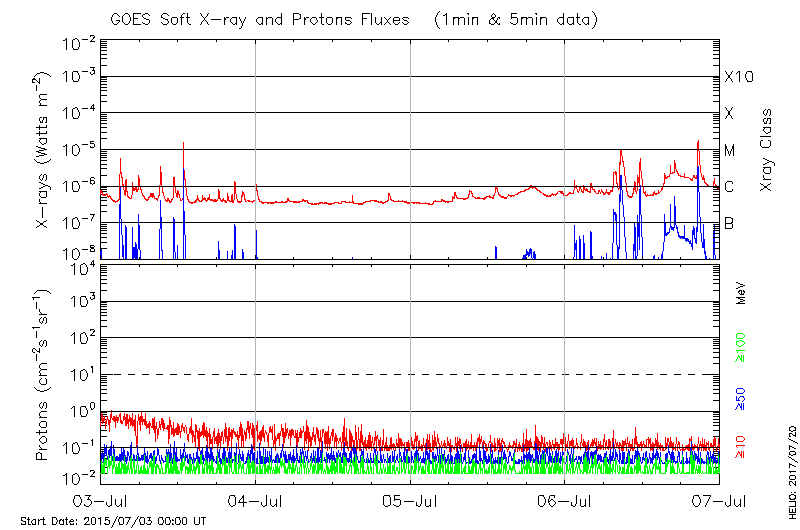Click the 'Xray Class' vertical axis title
This screenshot has width=800, height=530.
point(767,150)
